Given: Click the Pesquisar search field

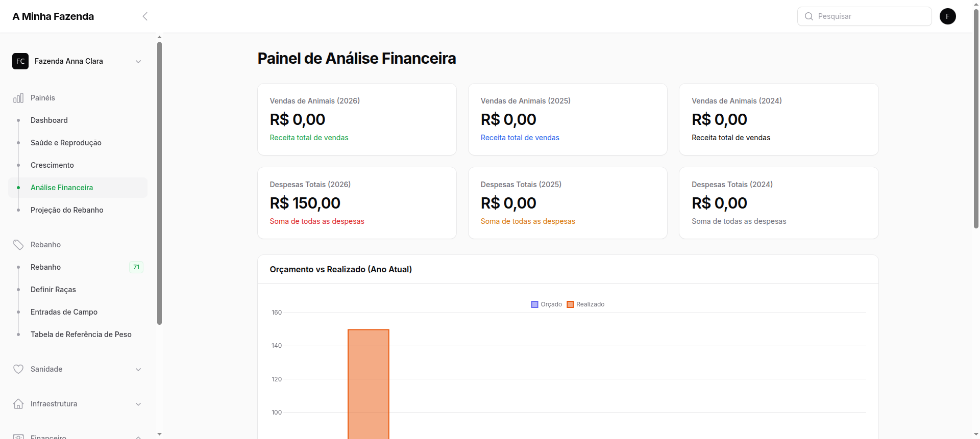Looking at the screenshot, I should (868, 16).
